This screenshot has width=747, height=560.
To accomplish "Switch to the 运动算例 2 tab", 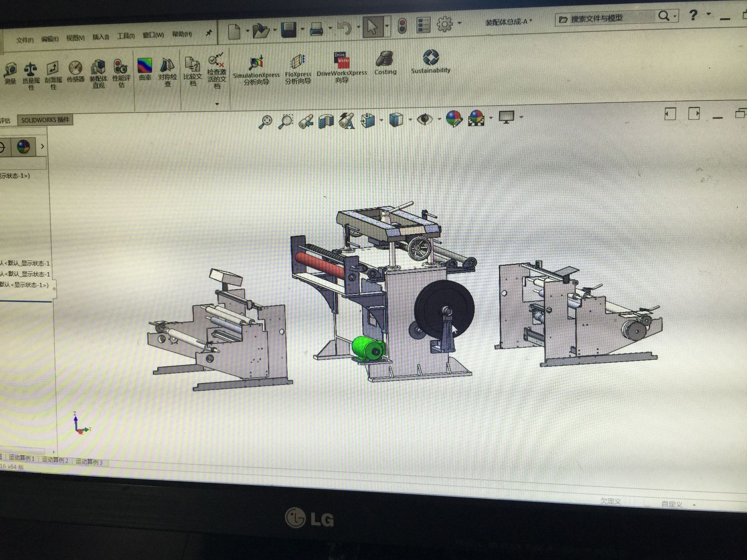I will point(55,460).
